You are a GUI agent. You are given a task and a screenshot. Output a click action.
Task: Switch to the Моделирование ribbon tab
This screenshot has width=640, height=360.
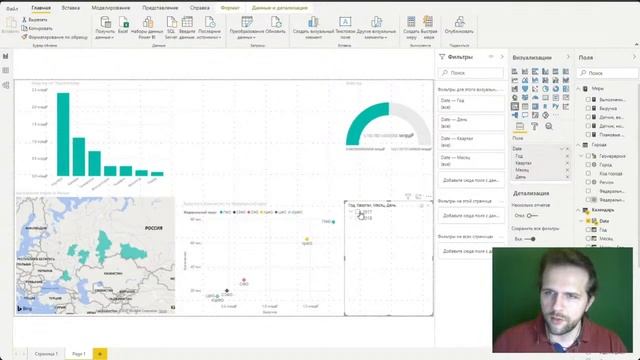(111, 8)
